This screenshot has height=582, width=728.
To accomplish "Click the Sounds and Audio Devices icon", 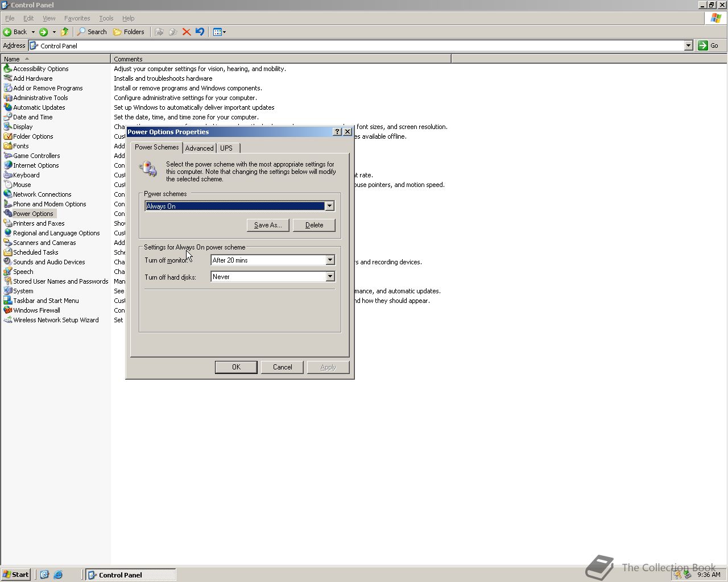I will point(7,262).
